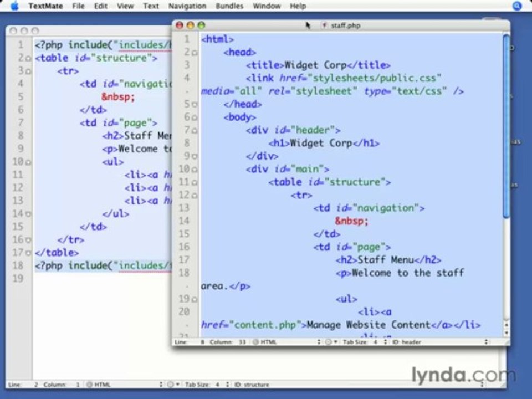Viewport: 532px width, 399px height.
Task: Open the TextMate application menu
Action: [45, 6]
